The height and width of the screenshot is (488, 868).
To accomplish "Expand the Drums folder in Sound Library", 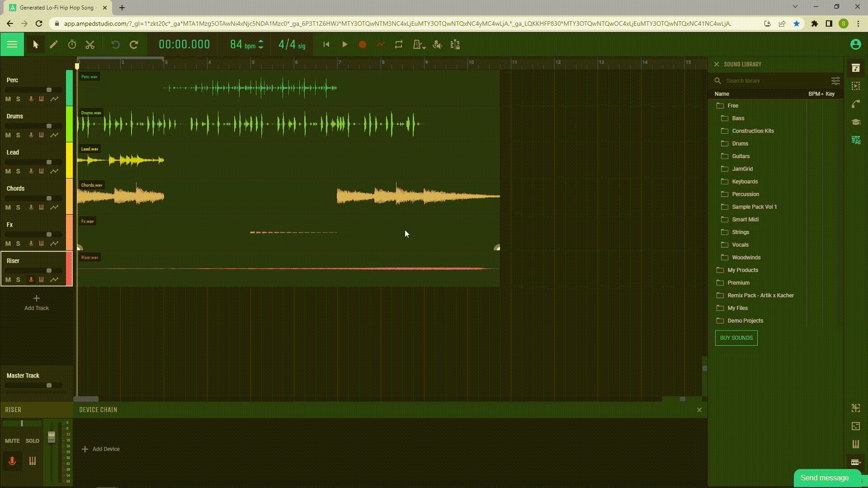I will [740, 143].
